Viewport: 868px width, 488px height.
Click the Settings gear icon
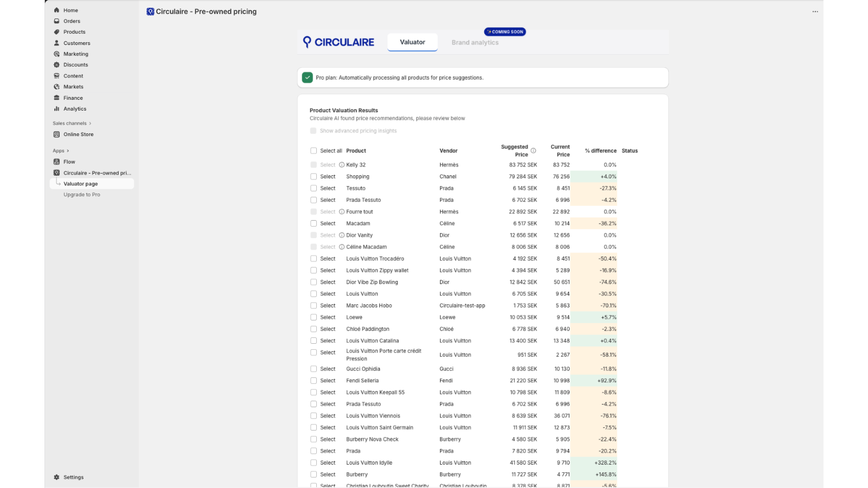click(x=56, y=477)
